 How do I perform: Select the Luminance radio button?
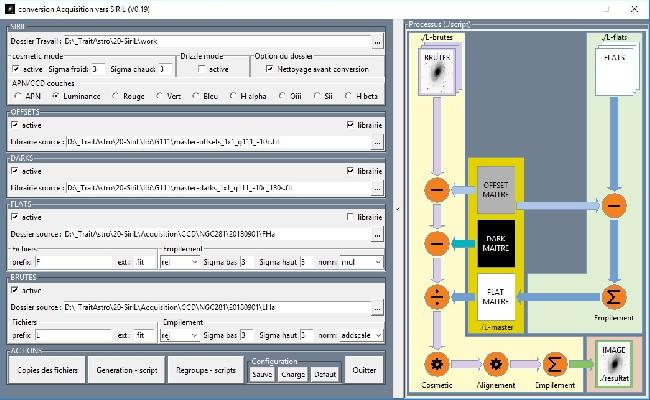(x=55, y=96)
